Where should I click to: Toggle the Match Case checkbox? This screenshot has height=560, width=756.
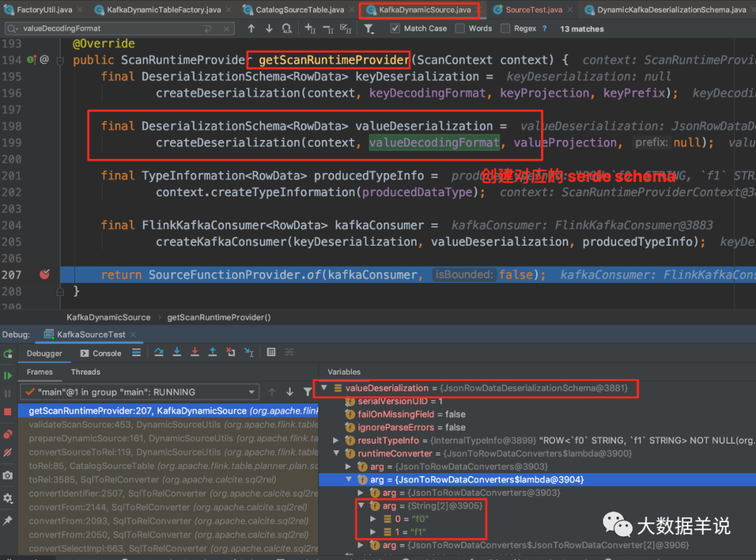395,29
